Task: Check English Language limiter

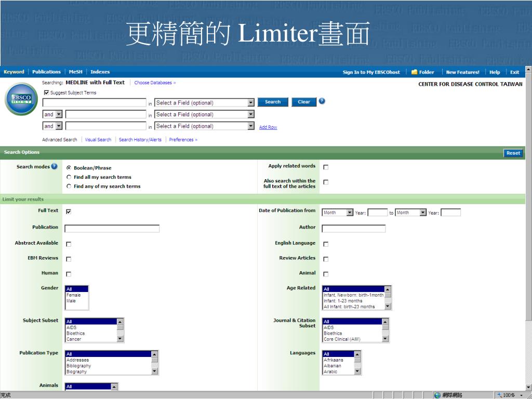Action: [326, 244]
